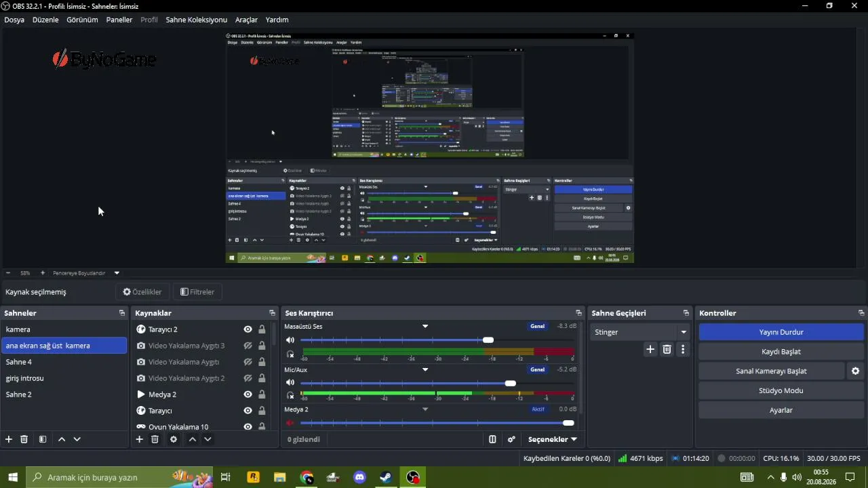Viewport: 868px width, 488px height.
Task: Open source properties gear in Kaynaklar panel
Action: pyautogui.click(x=174, y=439)
